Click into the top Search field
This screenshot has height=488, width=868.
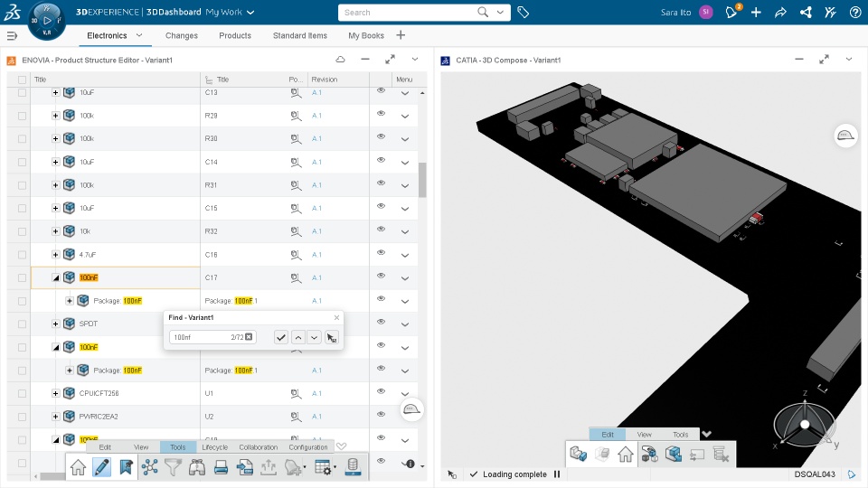tap(407, 12)
